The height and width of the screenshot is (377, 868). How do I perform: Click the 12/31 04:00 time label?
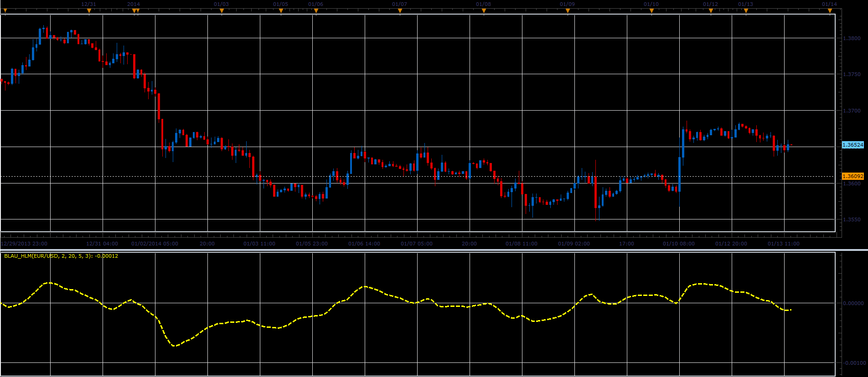pos(102,244)
